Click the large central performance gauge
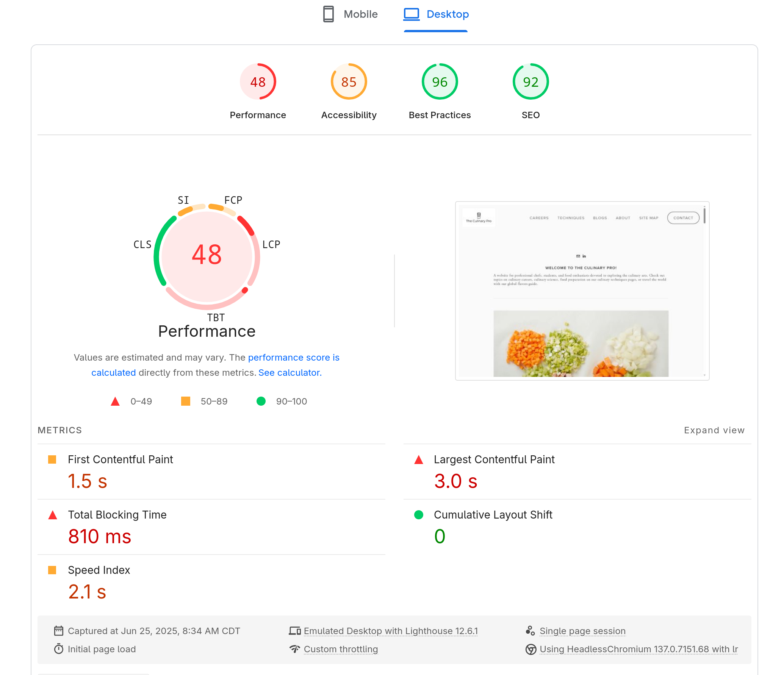Viewport: 784px width, 675px height. tap(207, 255)
